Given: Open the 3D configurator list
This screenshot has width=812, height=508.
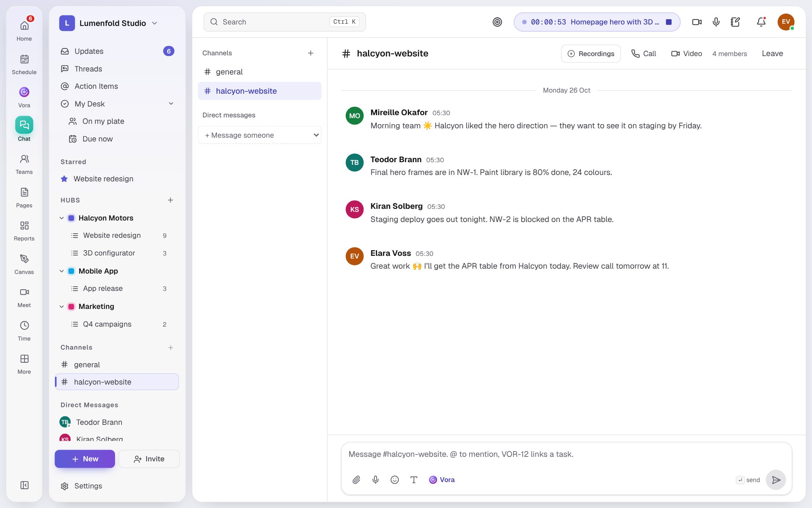Looking at the screenshot, I should coord(117,253).
